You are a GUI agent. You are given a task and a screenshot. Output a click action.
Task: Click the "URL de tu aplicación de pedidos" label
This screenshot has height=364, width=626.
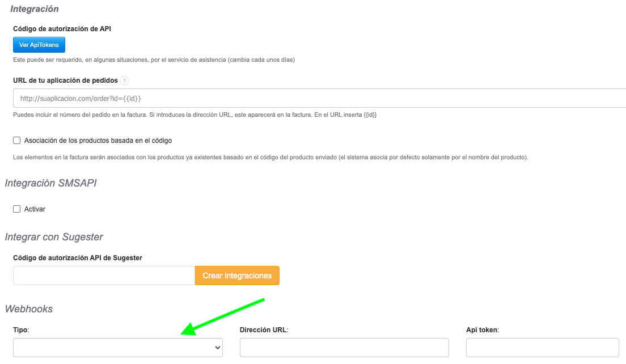coord(65,81)
